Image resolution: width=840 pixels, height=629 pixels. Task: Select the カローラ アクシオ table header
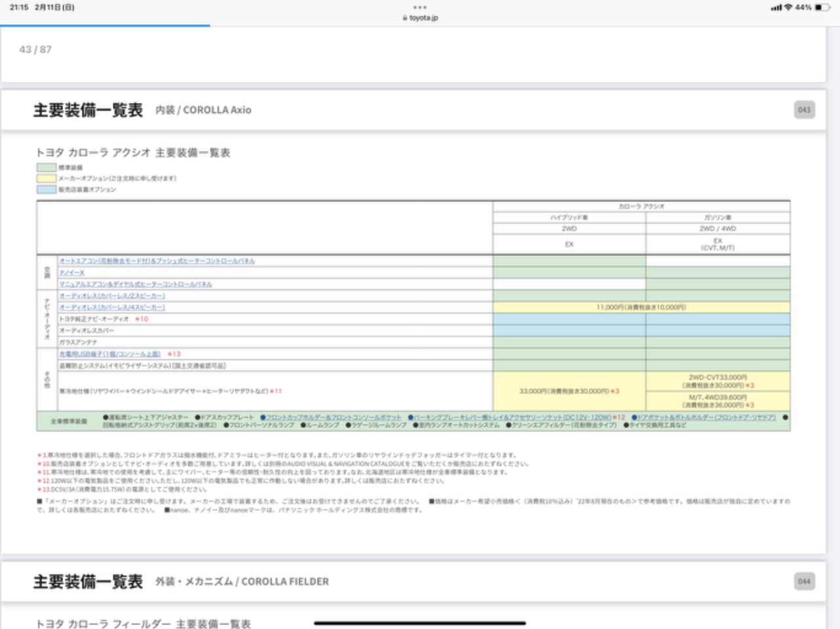pos(641,206)
